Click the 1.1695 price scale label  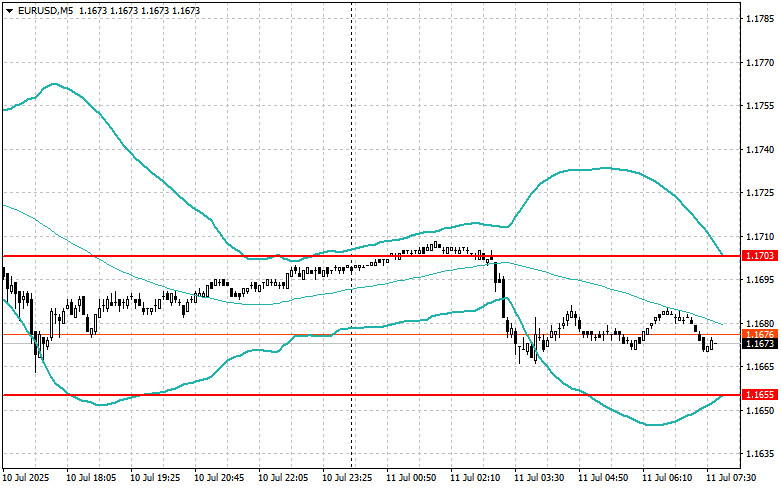pos(760,280)
